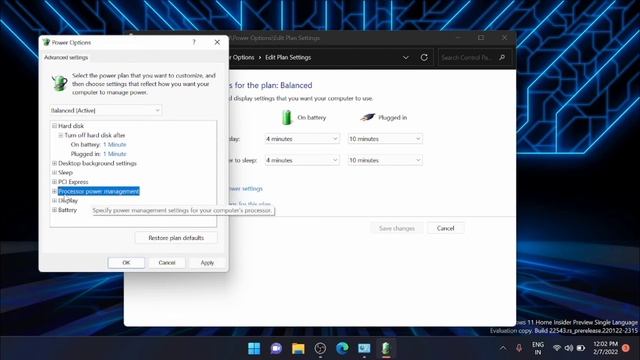Viewport: 640px width, 360px height.
Task: Open Plugged in display 10 minutes dropdown
Action: [385, 139]
